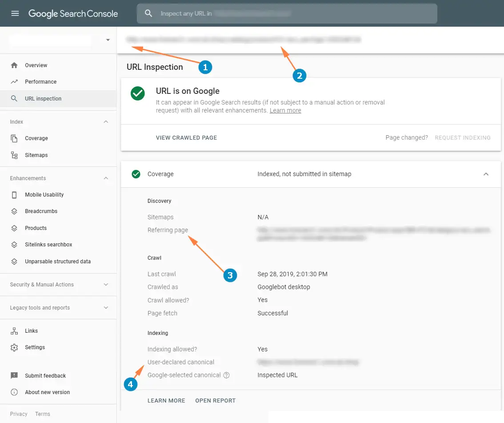Click the Links network icon
The width and height of the screenshot is (504, 423).
click(x=14, y=331)
